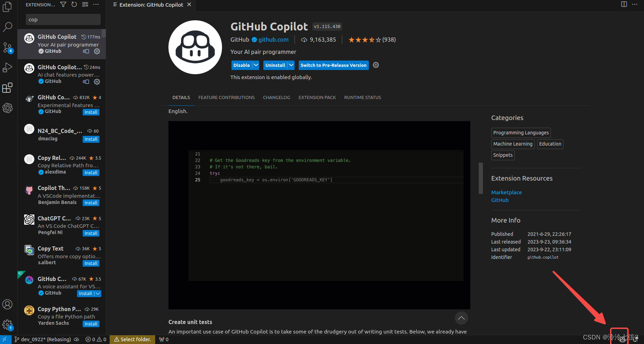Open the Run and Debug view
Screen dimensions: 644x344
click(x=7, y=68)
